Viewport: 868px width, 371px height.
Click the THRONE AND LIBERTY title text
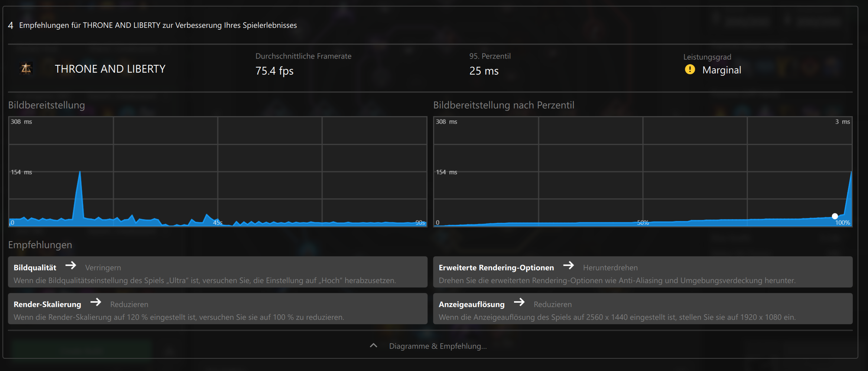[110, 69]
